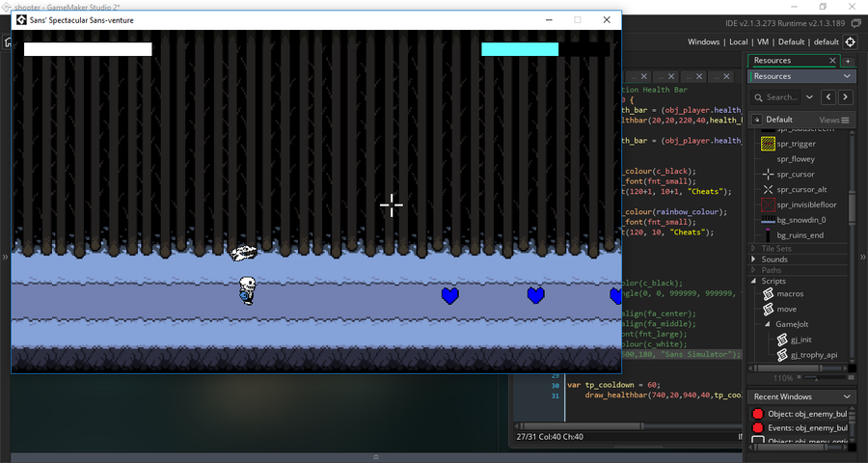Collapse the GameJolt script group

(x=768, y=324)
